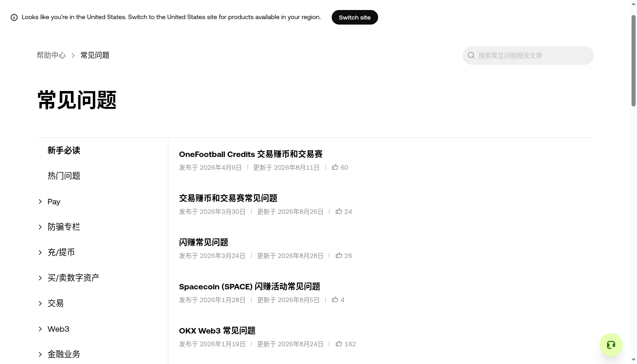Screen dimensions: 637x364
Task: Select 热门问题 in the sidebar
Action: click(x=64, y=176)
